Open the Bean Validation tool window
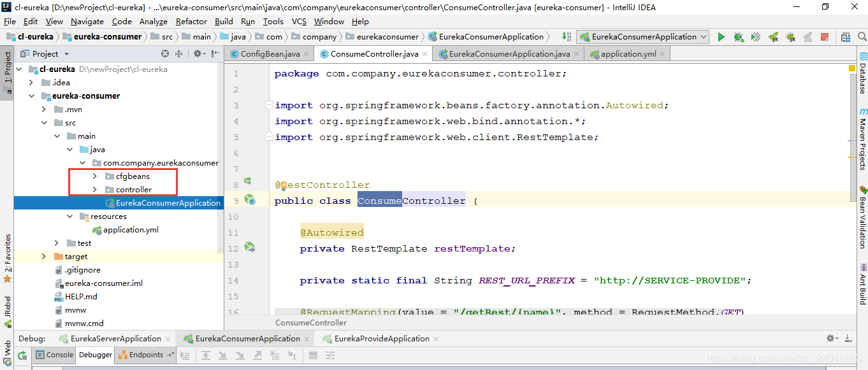 [x=862, y=218]
